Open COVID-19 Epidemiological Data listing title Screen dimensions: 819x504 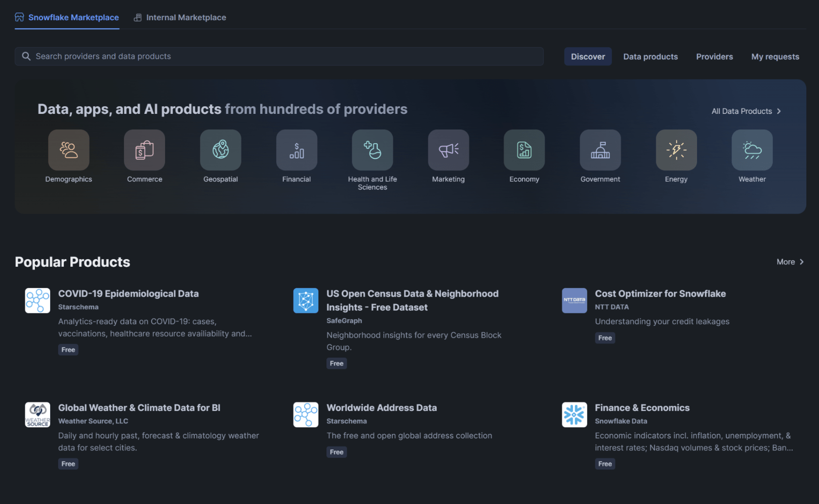click(x=129, y=293)
